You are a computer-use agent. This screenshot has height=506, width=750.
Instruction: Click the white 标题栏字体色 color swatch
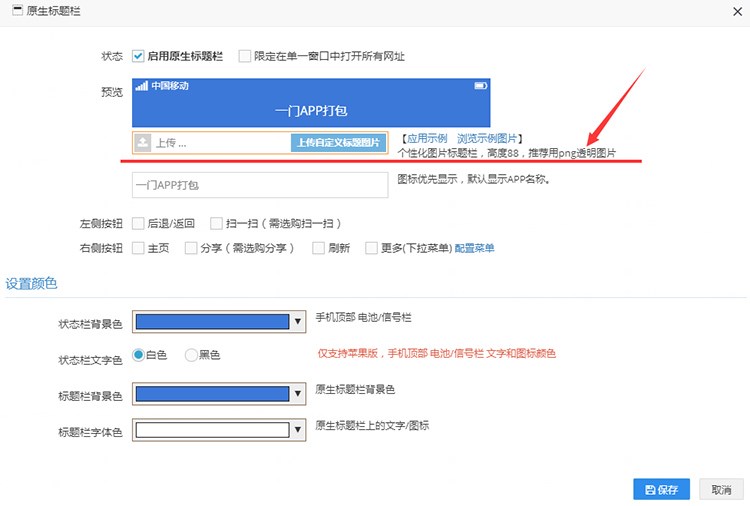pos(212,429)
